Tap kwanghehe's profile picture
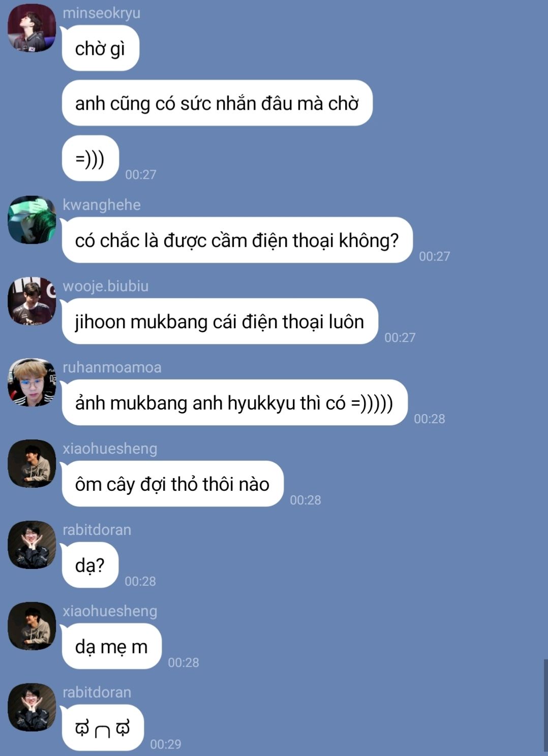Screen dimensions: 548x756 [x=32, y=219]
